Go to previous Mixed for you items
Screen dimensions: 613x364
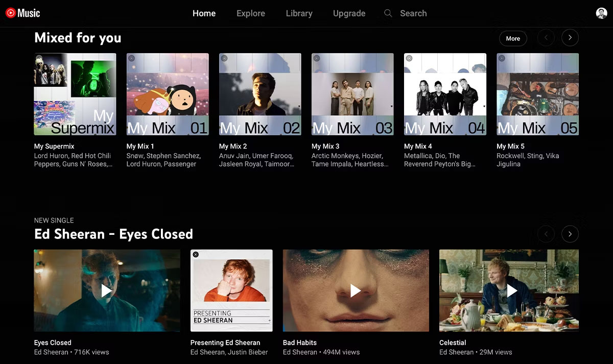[x=546, y=38]
